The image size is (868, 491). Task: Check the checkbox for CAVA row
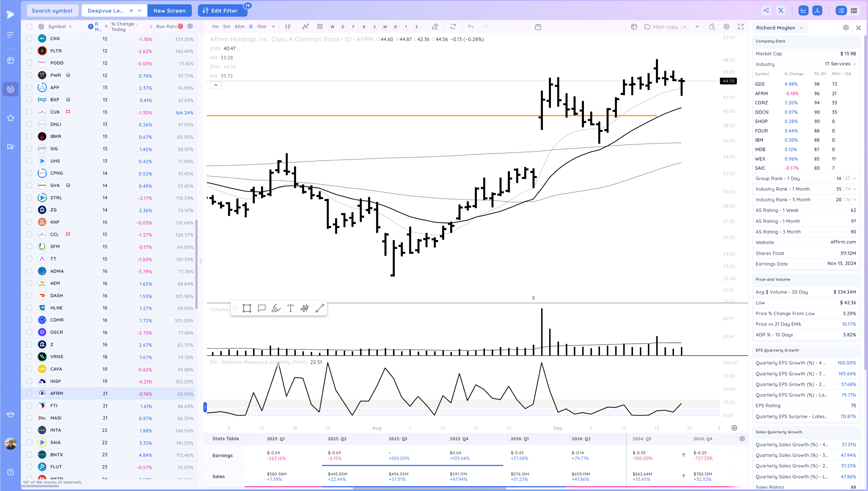(29, 369)
